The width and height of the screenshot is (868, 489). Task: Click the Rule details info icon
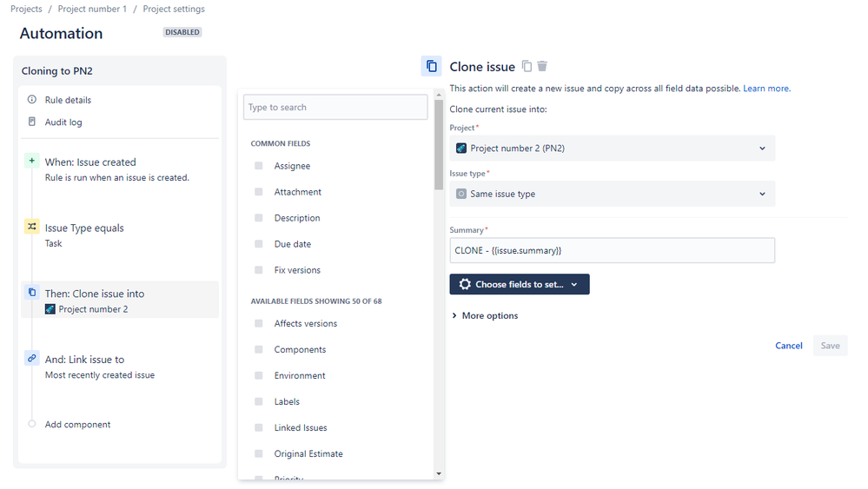click(32, 100)
